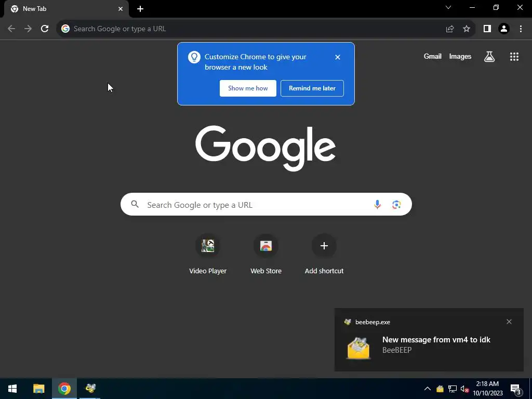Focus the Google search box
Viewport: 532px width, 399px height.
click(x=266, y=204)
